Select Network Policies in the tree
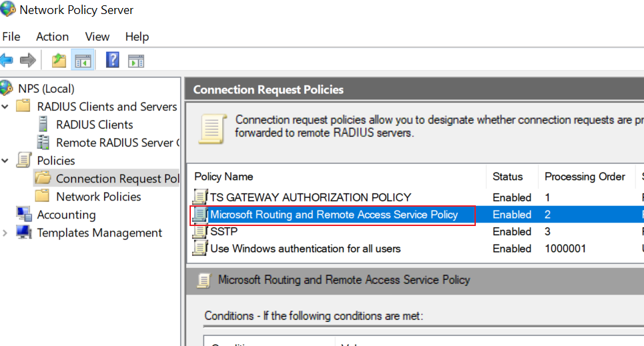The image size is (644, 346). tap(99, 197)
